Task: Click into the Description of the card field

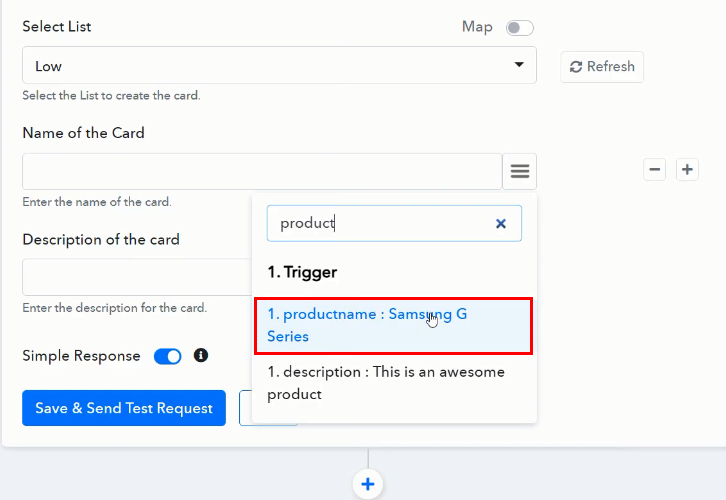Action: click(136, 277)
